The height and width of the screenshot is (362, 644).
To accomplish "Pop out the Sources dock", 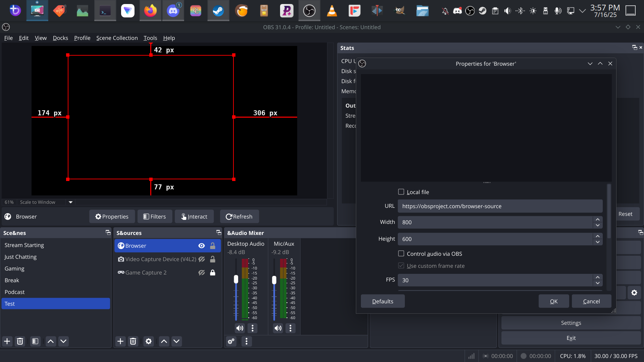I will [219, 232].
